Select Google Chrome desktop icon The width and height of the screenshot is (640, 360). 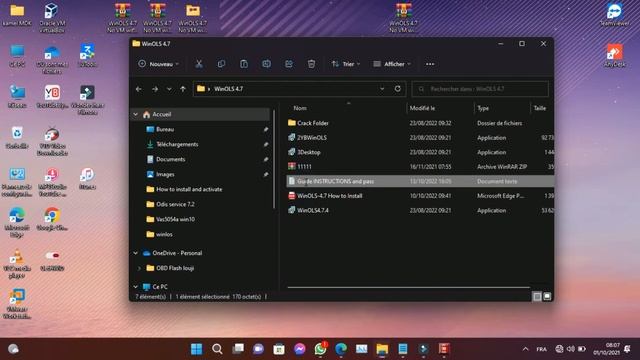tap(52, 219)
